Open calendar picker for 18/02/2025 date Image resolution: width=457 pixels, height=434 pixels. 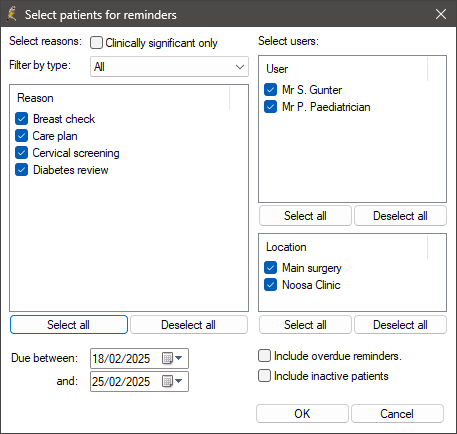coord(167,358)
